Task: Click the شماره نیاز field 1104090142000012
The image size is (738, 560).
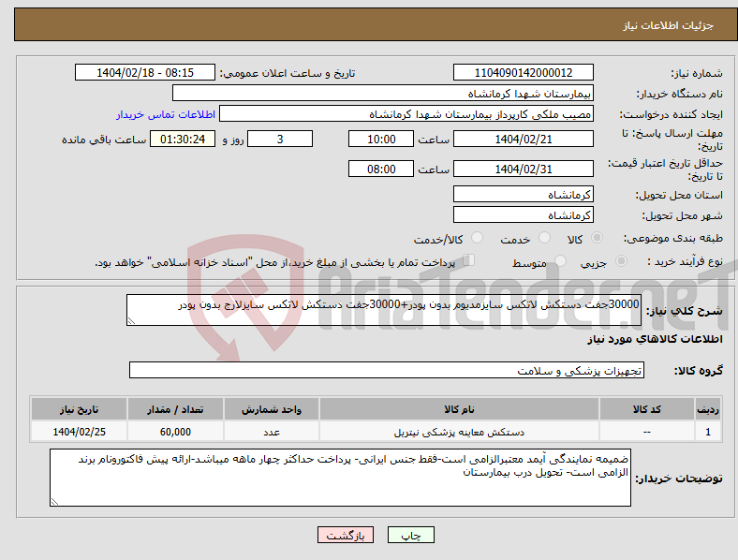Action: [x=523, y=72]
